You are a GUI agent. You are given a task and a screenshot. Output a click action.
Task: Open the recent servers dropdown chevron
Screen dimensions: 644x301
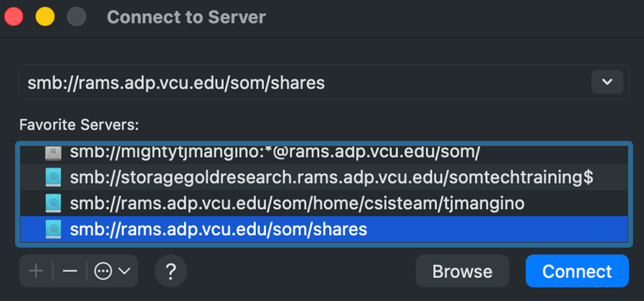[607, 82]
